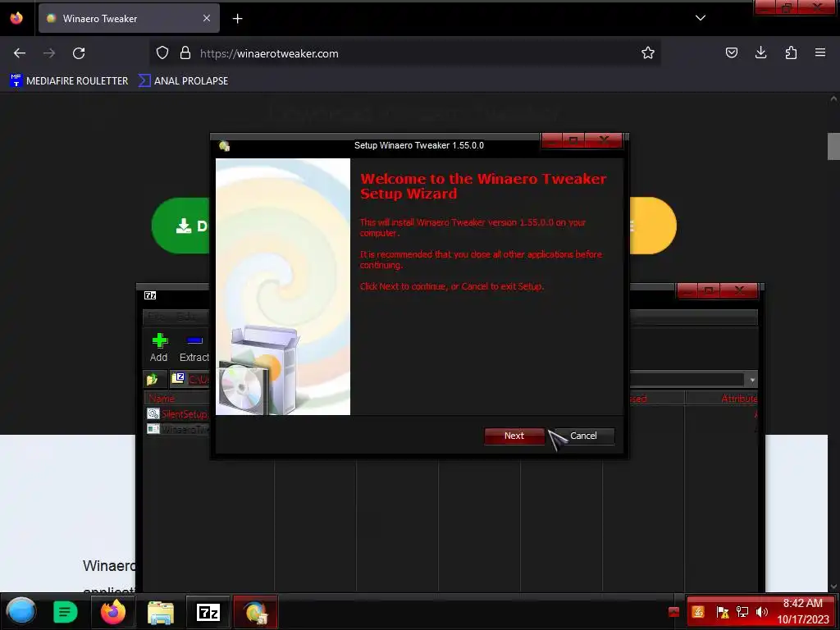Select the SilentSetup file in 7-Zip
This screenshot has height=630, width=840.
click(177, 414)
